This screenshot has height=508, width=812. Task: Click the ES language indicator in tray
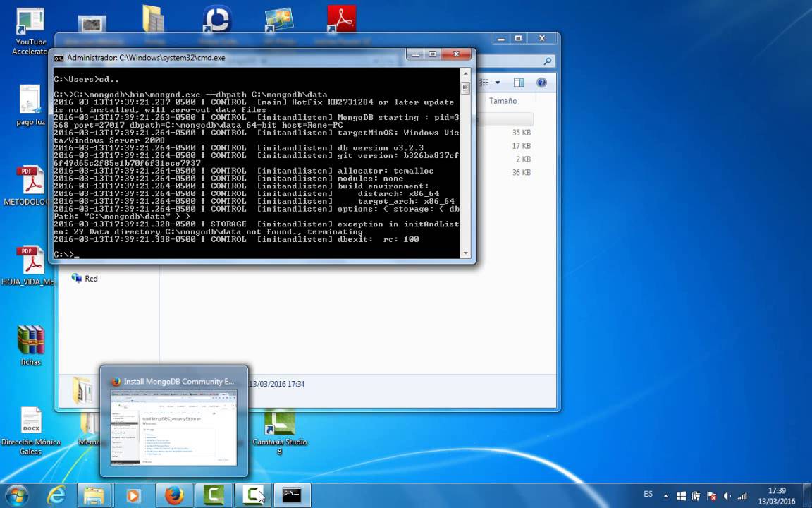[x=648, y=494]
